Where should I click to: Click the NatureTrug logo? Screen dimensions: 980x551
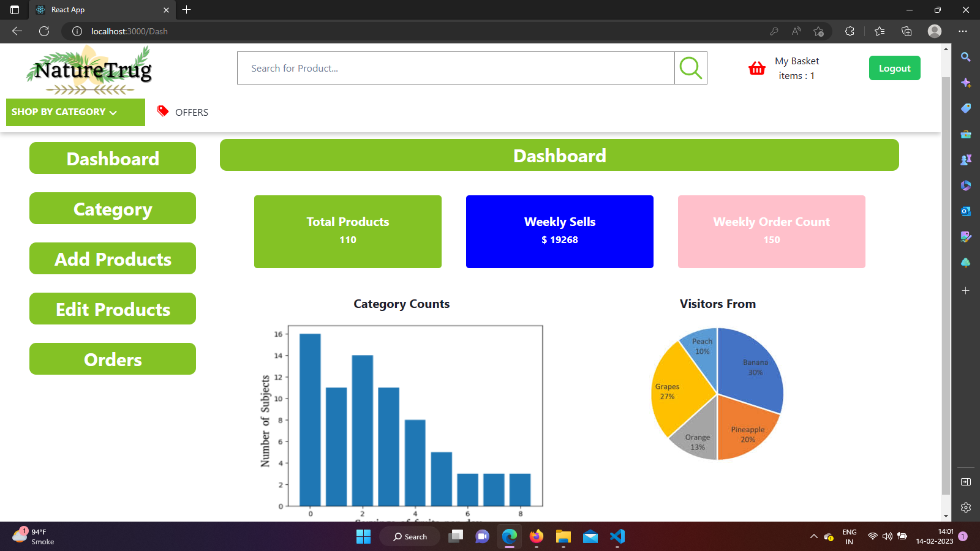89,71
